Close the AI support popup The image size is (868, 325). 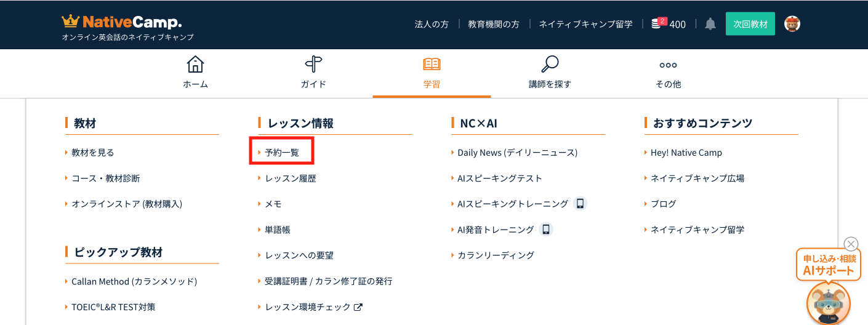(x=851, y=244)
